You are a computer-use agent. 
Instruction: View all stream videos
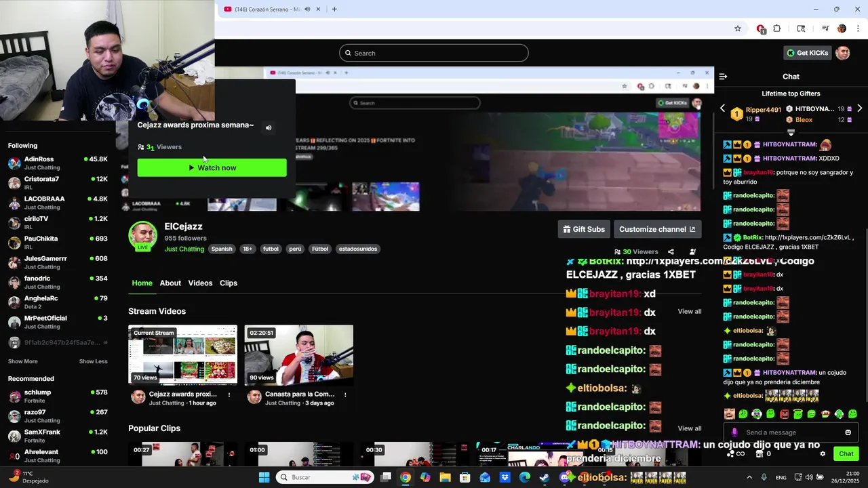tap(690, 311)
